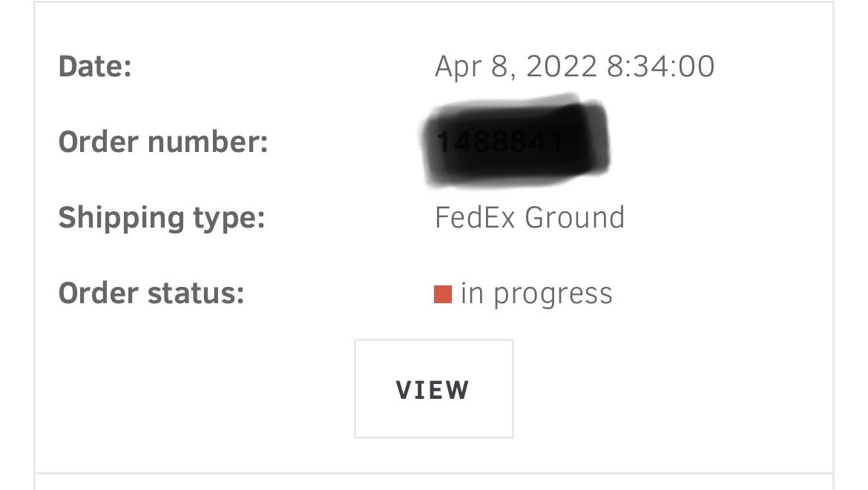Screen dimensions: 868x490
Task: Open the order details via VIEW
Action: click(x=434, y=388)
